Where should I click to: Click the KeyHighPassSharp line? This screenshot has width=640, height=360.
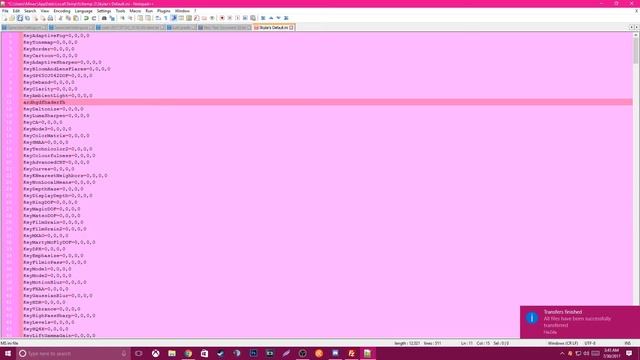coord(59,316)
